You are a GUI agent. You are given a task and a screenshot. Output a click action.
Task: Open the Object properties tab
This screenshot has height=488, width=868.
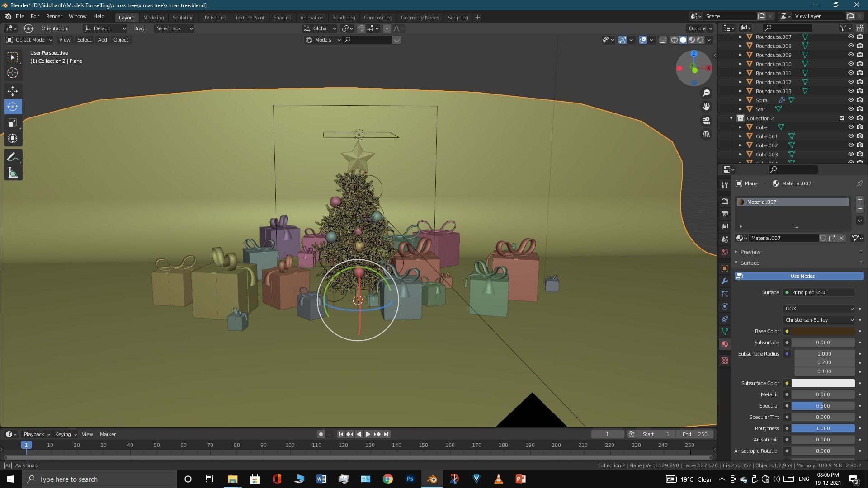coord(725,268)
